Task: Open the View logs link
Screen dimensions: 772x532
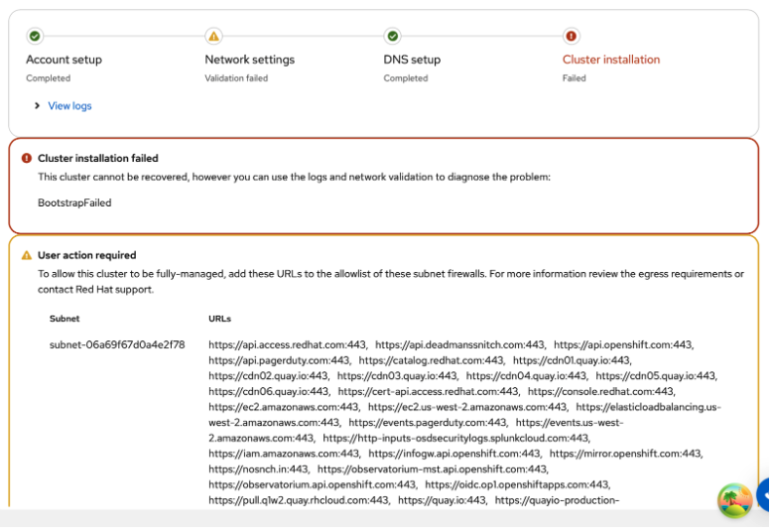Action: [69, 105]
